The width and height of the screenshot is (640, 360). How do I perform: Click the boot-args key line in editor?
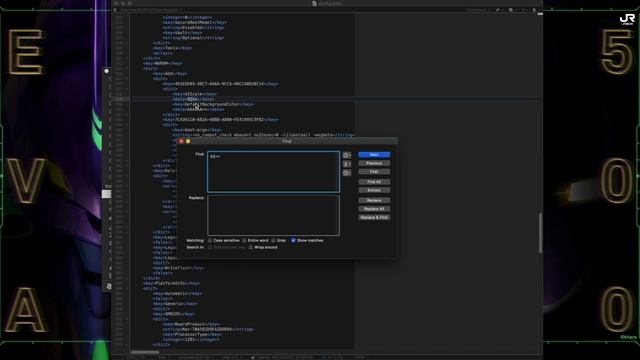(x=197, y=130)
